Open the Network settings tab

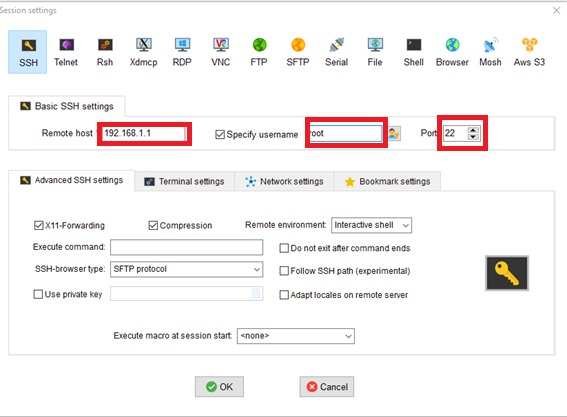click(x=284, y=181)
